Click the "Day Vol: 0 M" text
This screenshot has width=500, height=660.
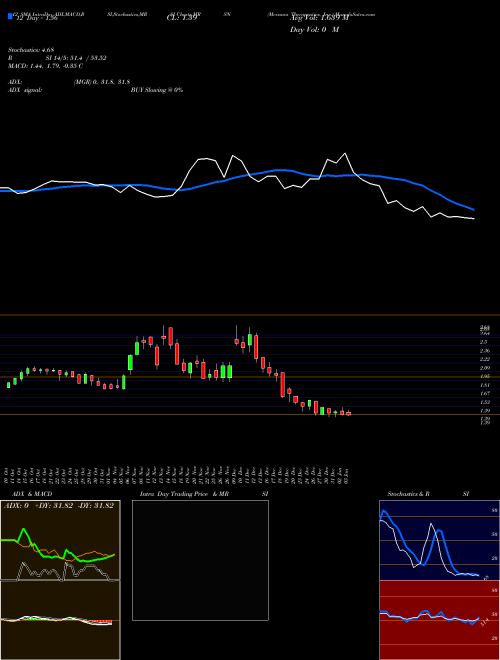pos(314,30)
